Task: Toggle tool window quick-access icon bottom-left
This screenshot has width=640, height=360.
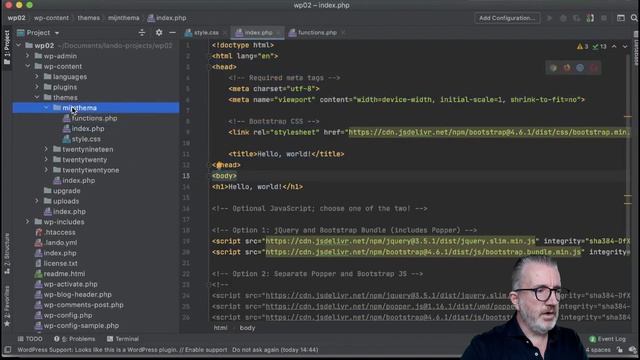Action: pyautogui.click(x=7, y=350)
